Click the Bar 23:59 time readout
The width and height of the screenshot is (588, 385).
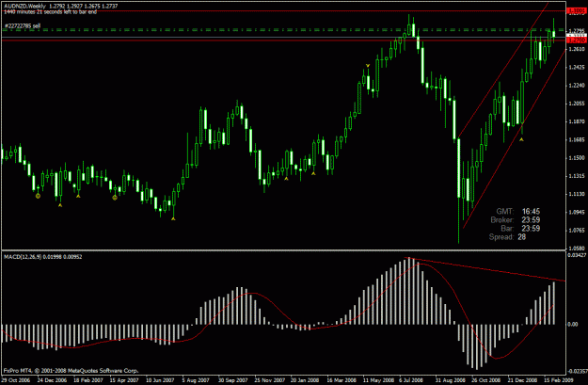[x=520, y=228]
